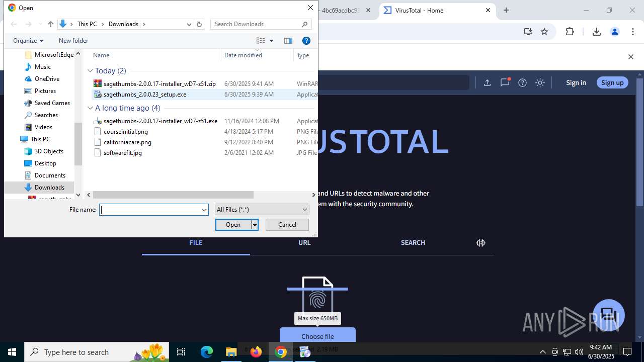Select courseinitial.png file
The height and width of the screenshot is (362, 644).
[x=126, y=132]
